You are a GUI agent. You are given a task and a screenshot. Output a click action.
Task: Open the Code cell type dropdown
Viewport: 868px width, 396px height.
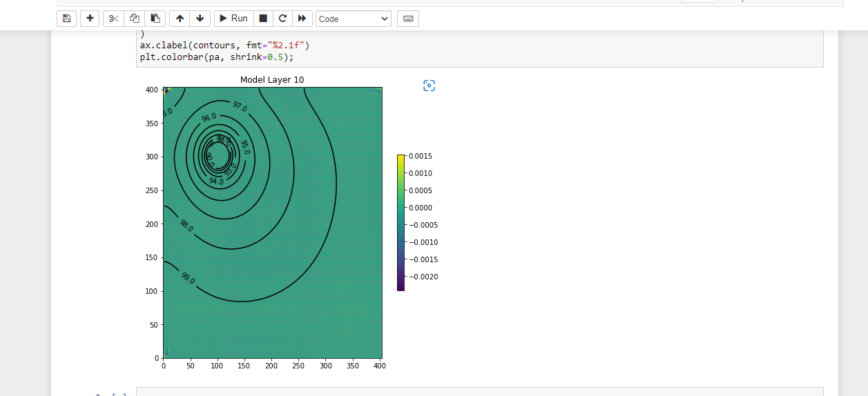[x=354, y=19]
